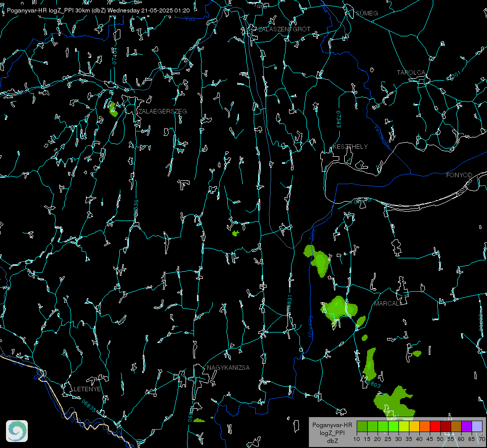Image resolution: width=487 pixels, height=448 pixels.
Task: Select the 40–45 dBZ orange swatch
Action: 425,426
